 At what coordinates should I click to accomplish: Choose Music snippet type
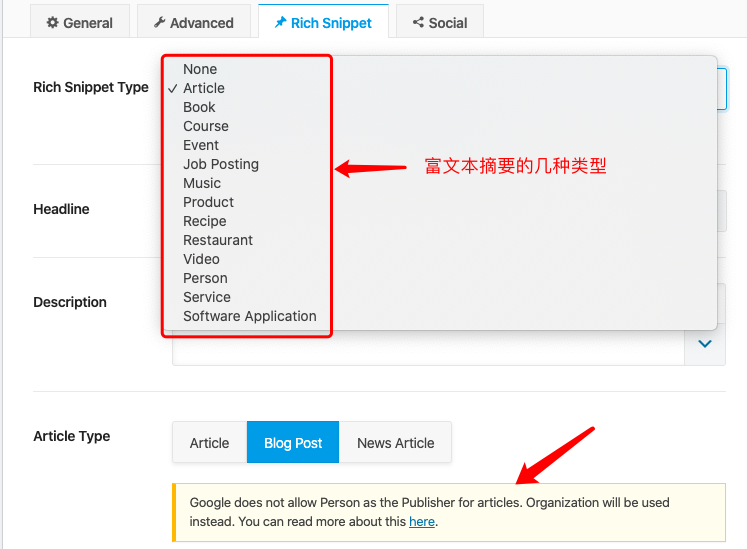tap(202, 183)
